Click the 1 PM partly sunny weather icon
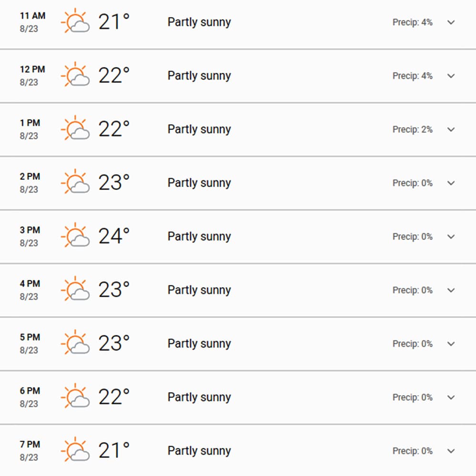 pos(75,128)
